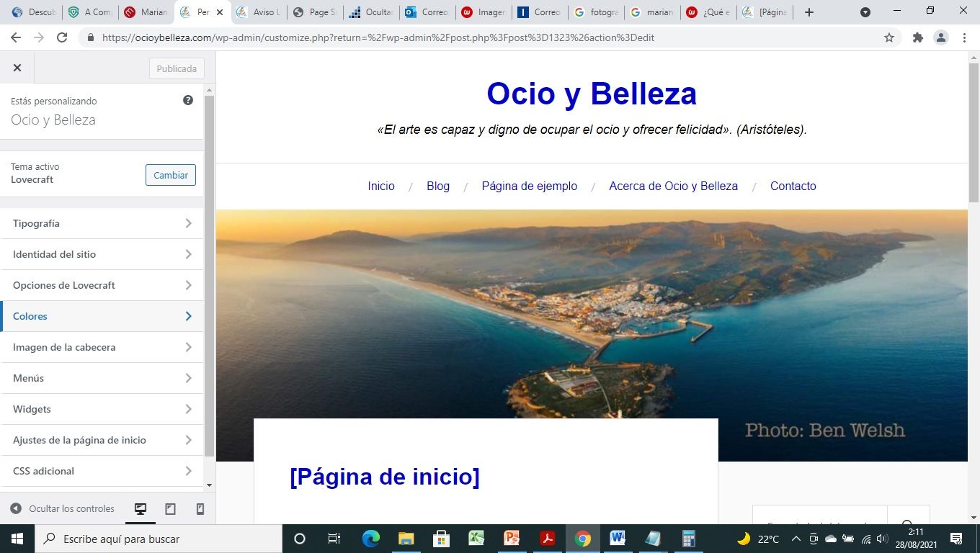
Task: Click the Publicada button
Action: coord(177,68)
